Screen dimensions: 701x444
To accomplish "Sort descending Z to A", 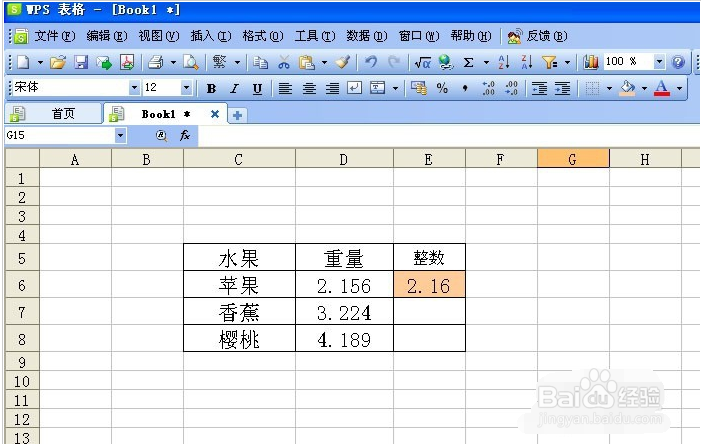I will coord(527,62).
